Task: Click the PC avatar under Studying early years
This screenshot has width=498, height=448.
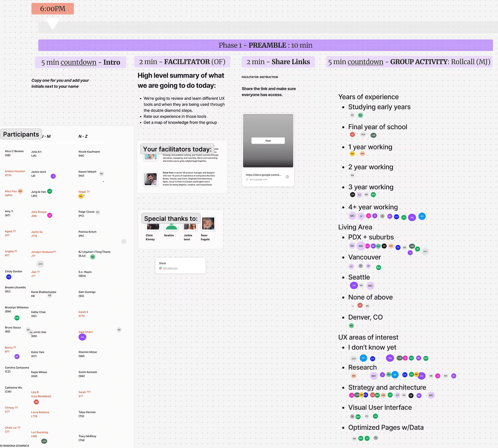Action: pyautogui.click(x=352, y=115)
